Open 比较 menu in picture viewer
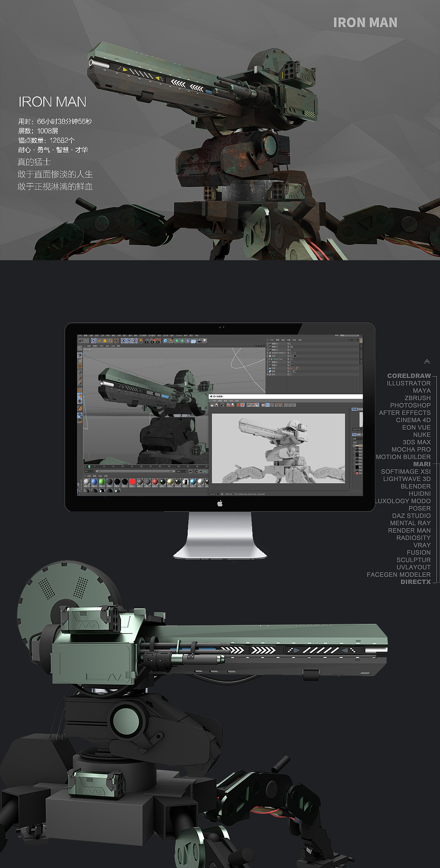This screenshot has height=868, width=440. click(x=231, y=401)
